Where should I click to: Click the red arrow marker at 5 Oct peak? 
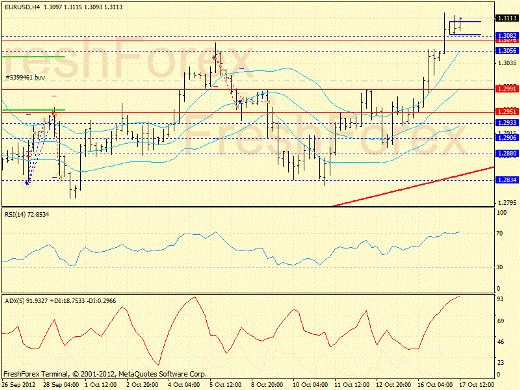[214, 58]
